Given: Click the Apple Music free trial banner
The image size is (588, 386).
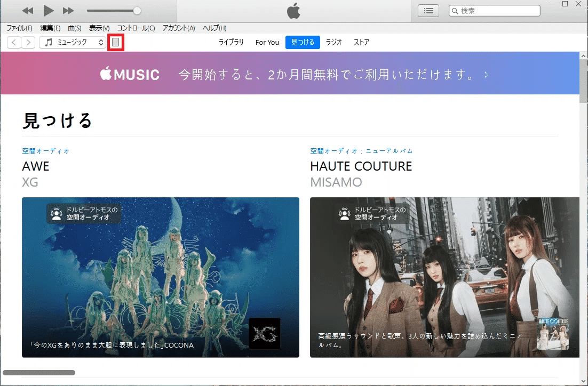Looking at the screenshot, I should (x=290, y=73).
